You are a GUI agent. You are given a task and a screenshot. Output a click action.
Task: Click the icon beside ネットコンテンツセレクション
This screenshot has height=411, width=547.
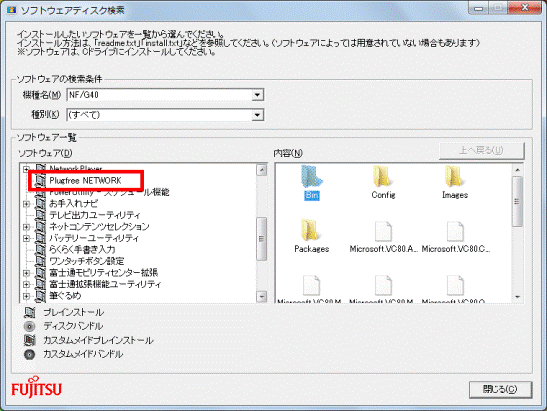[x=41, y=226]
